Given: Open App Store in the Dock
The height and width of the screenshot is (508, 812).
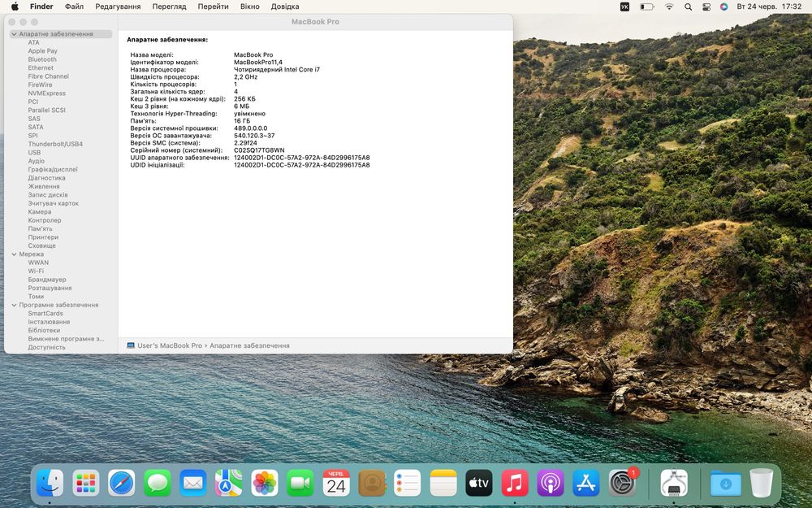Looking at the screenshot, I should click(586, 483).
